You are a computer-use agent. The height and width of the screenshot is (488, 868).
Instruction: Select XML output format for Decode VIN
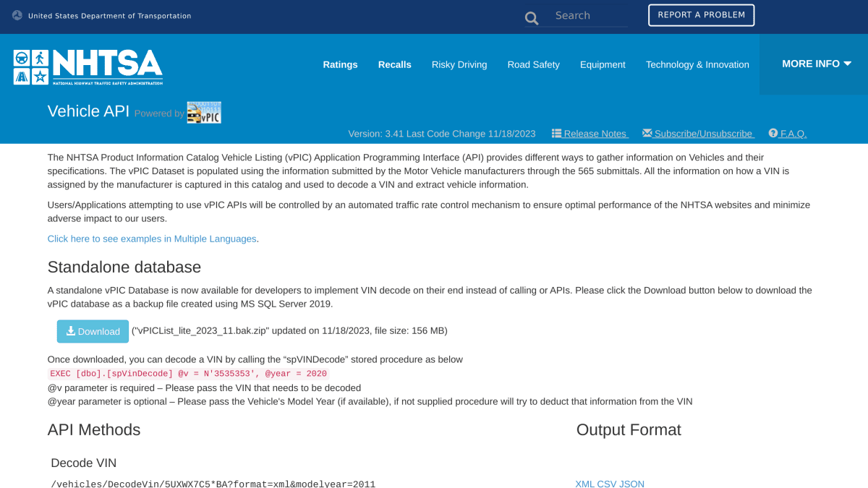coord(584,484)
